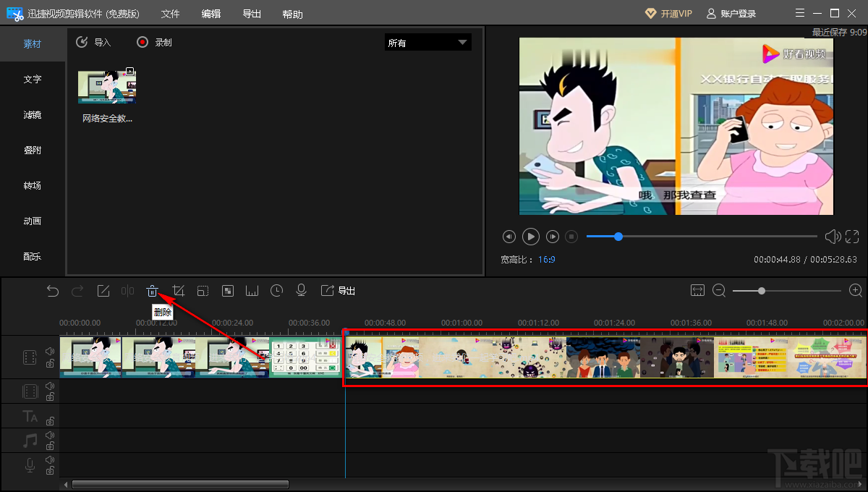Click the preview playback progress slider handle
The height and width of the screenshot is (492, 868).
coord(618,237)
